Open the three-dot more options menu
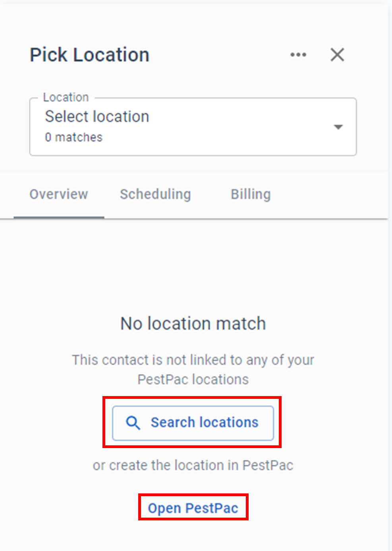This screenshot has height=551, width=392. coord(298,55)
